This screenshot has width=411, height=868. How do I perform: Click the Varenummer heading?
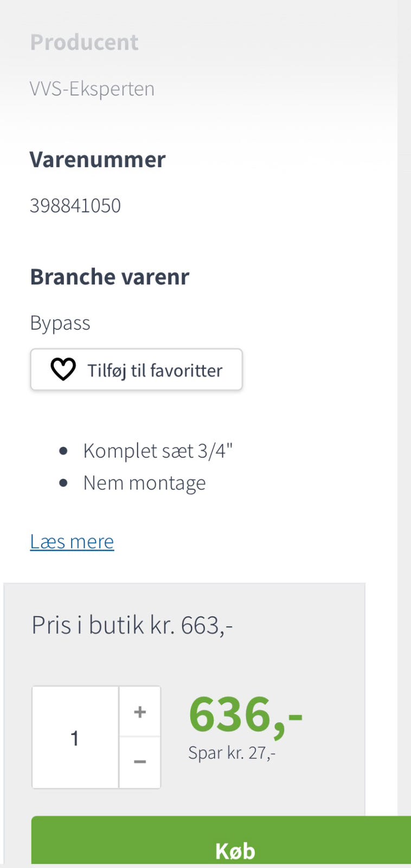click(98, 159)
